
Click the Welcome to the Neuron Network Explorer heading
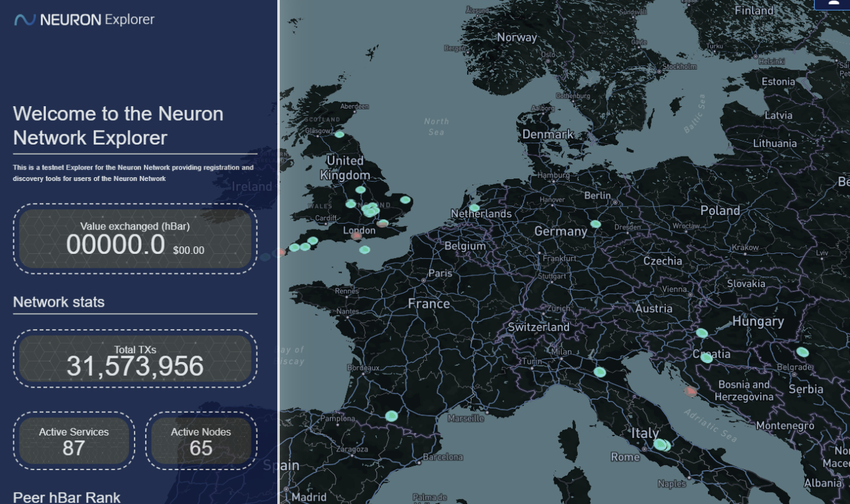pyautogui.click(x=118, y=126)
